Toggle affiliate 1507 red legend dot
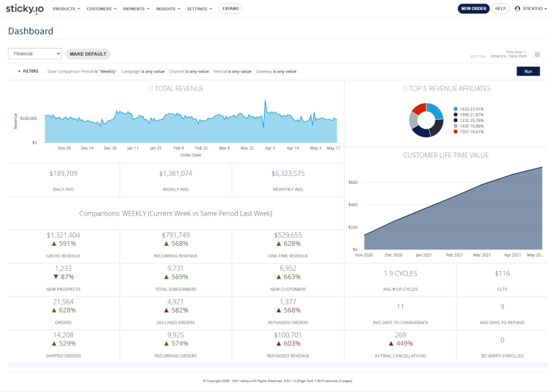 456,131
